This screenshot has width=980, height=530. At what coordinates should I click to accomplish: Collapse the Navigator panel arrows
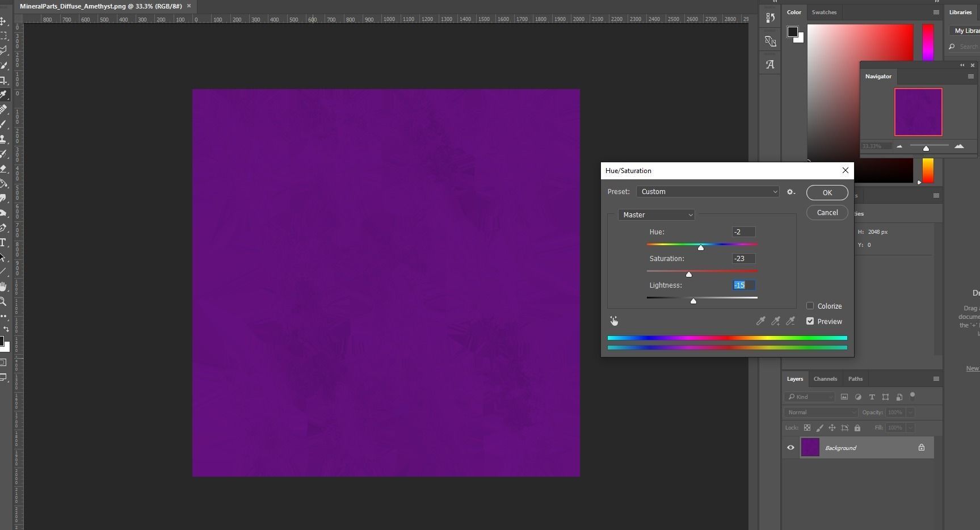click(962, 65)
